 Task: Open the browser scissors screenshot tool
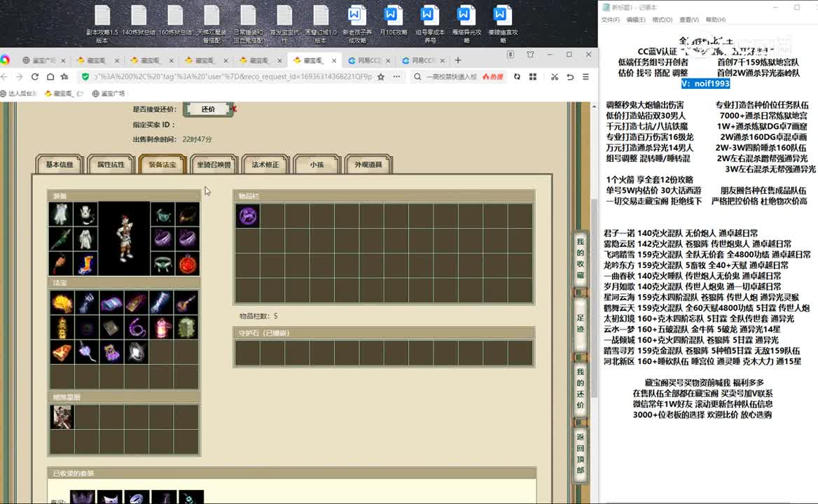(x=554, y=76)
